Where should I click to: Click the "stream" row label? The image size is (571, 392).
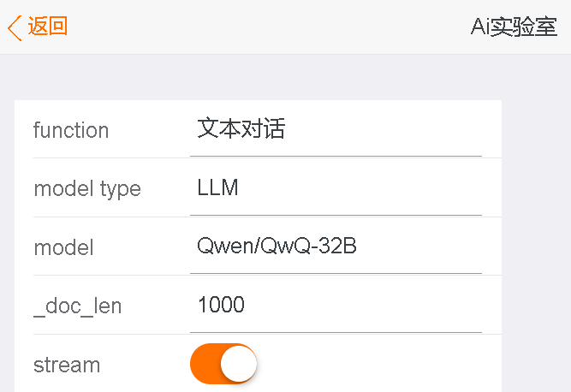tap(67, 365)
